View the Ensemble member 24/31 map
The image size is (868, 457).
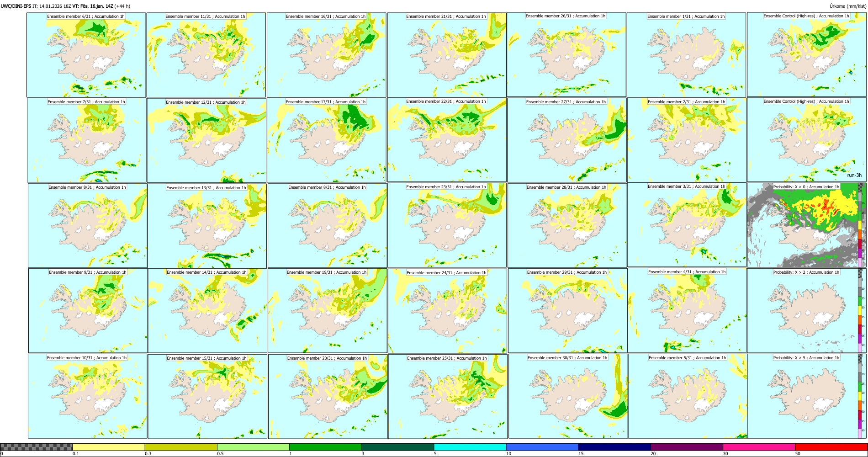coord(448,311)
